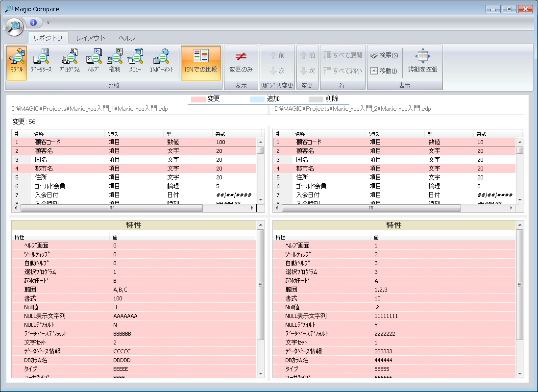Select row 都市名 in left table
This screenshot has width=538, height=392.
tap(134, 169)
